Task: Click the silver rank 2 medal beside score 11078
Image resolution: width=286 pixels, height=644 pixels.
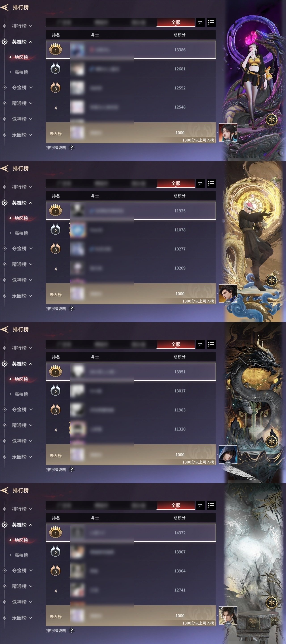Action: coord(55,230)
